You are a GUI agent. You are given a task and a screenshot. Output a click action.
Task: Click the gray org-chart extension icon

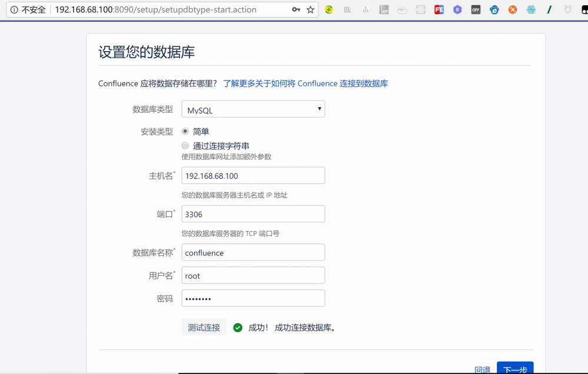tap(366, 10)
